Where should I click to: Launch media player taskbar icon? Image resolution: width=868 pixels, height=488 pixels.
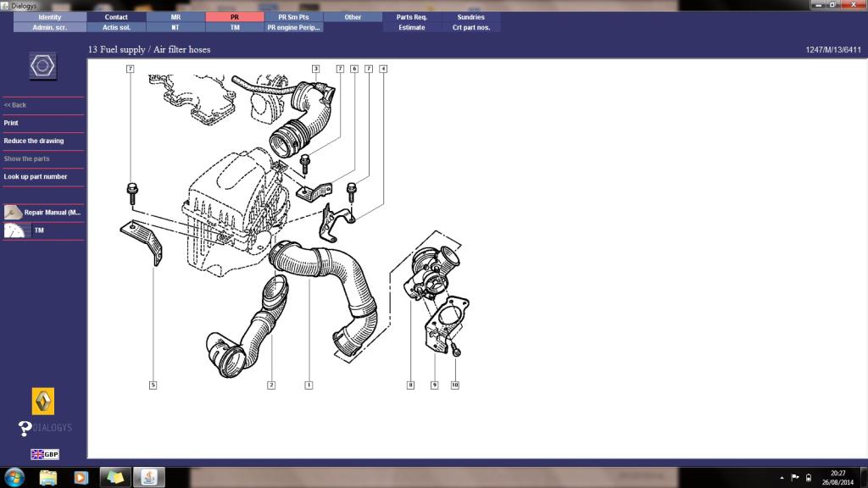pos(81,477)
